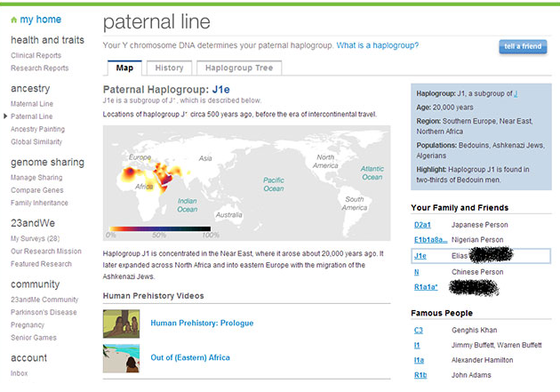This screenshot has height=392, width=560.
Task: Select the Chinese Person row
Action: [x=477, y=272]
